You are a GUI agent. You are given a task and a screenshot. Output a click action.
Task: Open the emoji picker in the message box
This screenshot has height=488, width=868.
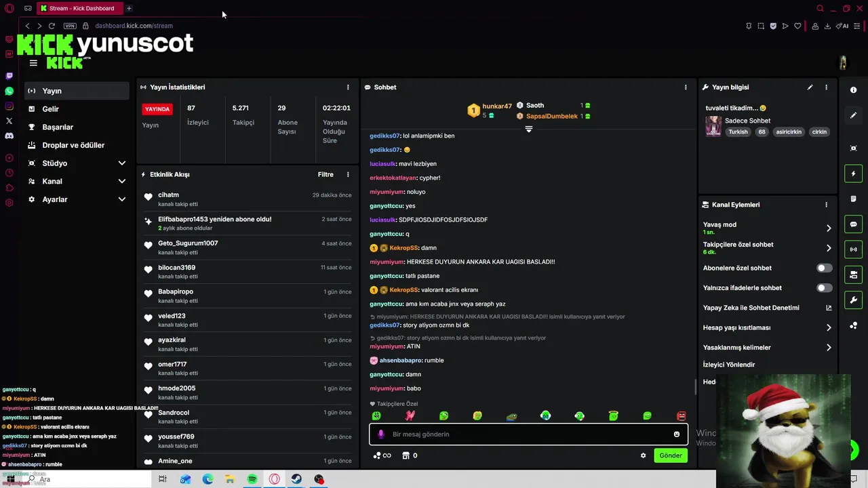676,434
